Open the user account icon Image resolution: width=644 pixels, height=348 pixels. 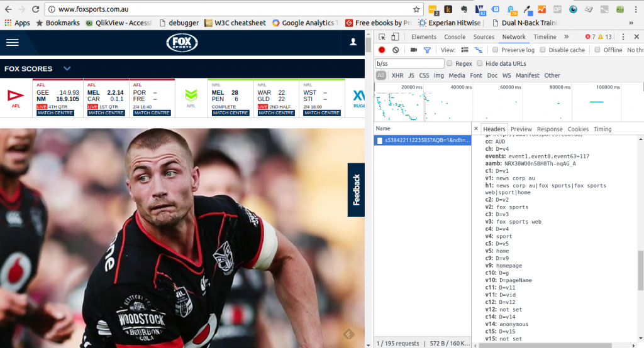pos(353,42)
